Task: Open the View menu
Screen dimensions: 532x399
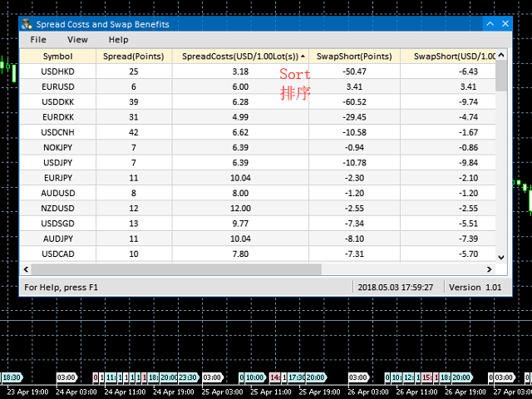Action: (x=77, y=39)
